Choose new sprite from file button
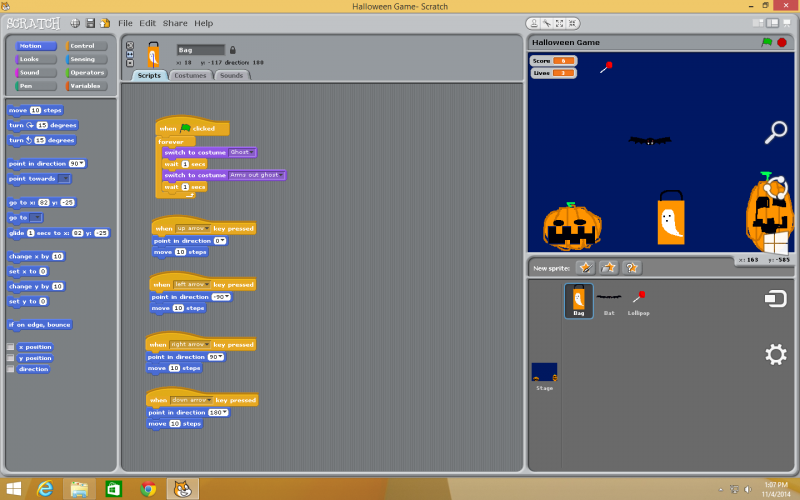 click(x=608, y=267)
